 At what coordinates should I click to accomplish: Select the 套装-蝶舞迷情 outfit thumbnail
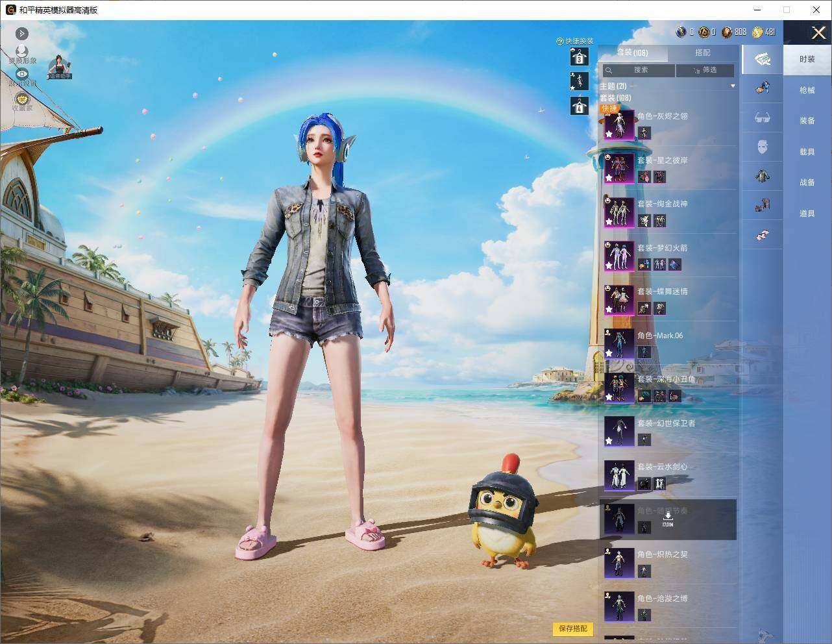(x=619, y=300)
